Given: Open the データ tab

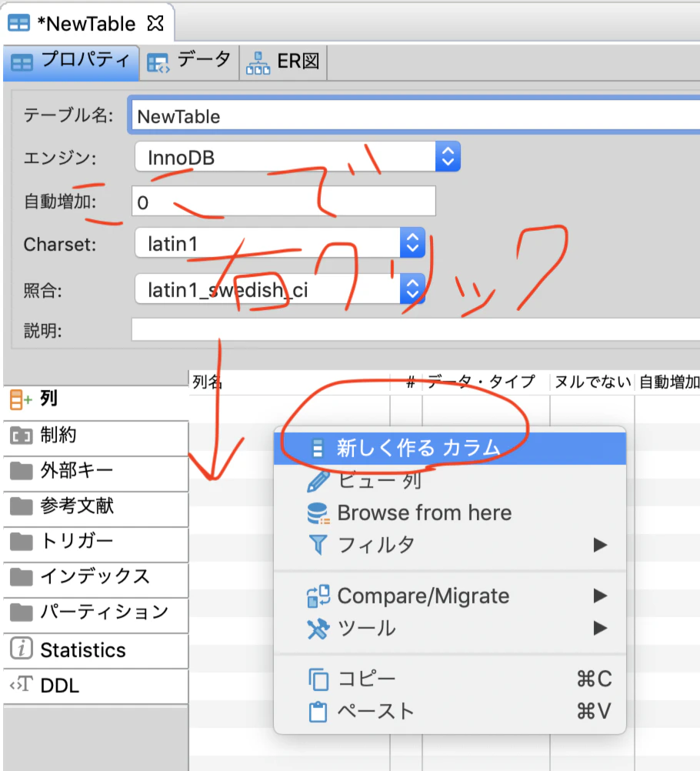Looking at the screenshot, I should point(190,62).
